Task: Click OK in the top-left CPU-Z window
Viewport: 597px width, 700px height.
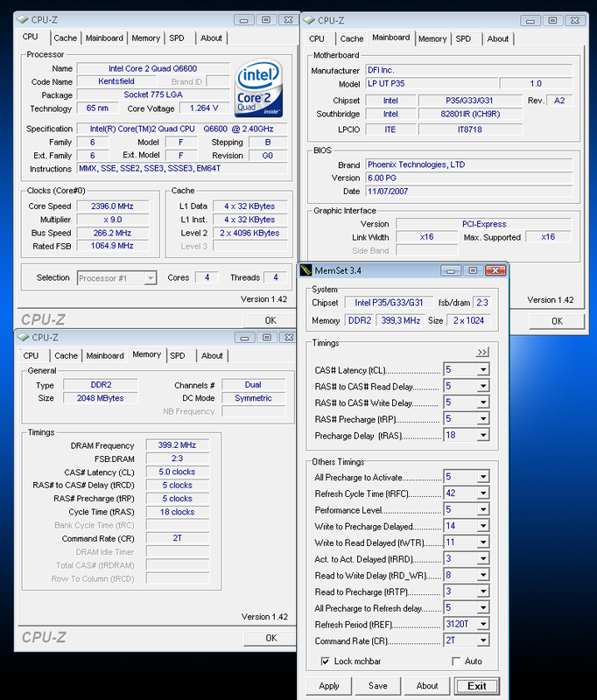Action: pos(270,320)
